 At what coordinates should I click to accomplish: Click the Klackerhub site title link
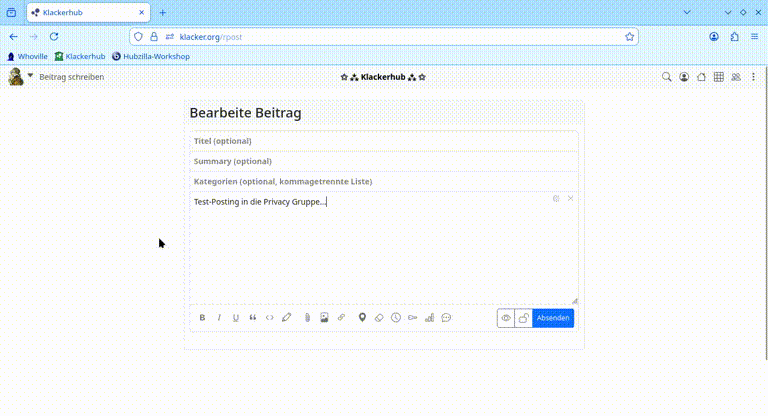pos(383,77)
